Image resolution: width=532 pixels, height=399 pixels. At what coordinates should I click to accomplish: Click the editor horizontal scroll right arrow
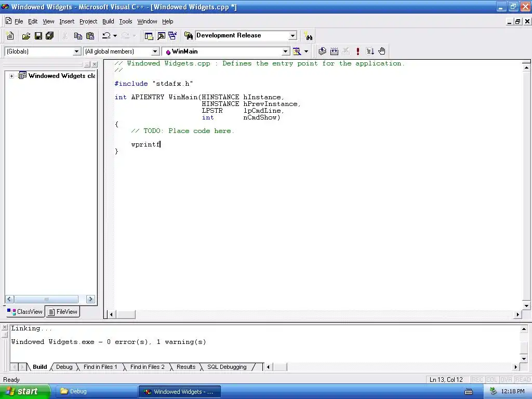click(518, 314)
